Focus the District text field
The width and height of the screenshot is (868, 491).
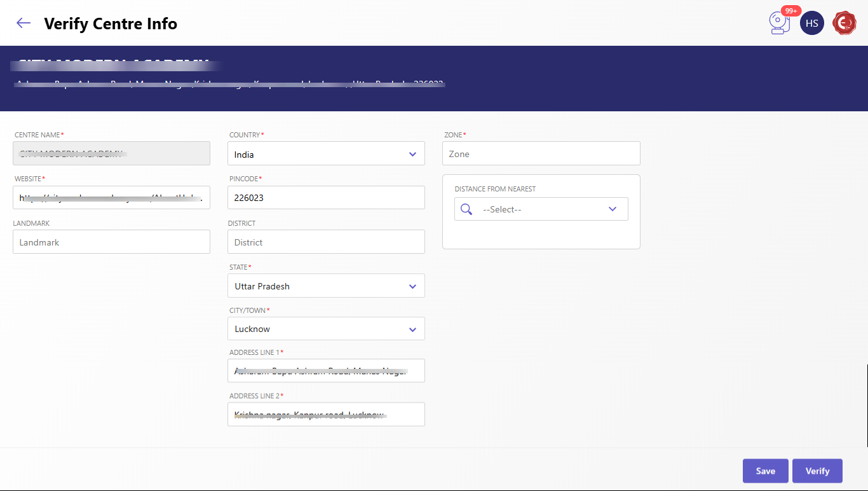(326, 242)
